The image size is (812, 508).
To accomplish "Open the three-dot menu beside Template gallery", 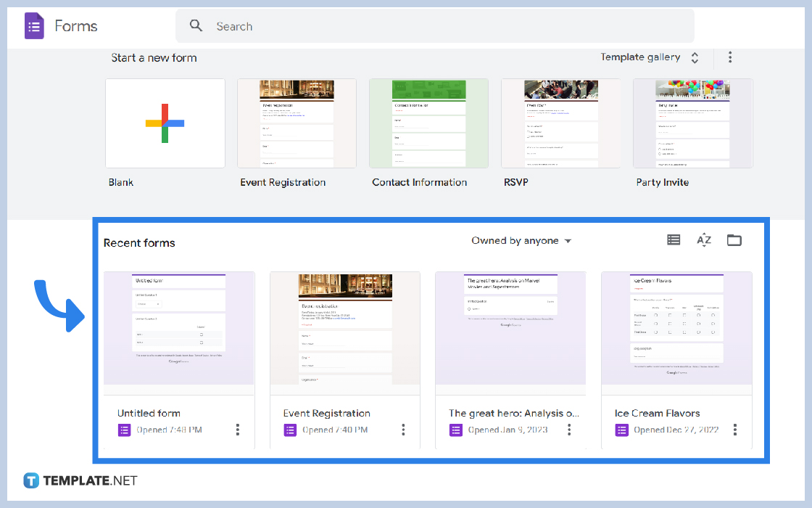I will click(x=730, y=57).
